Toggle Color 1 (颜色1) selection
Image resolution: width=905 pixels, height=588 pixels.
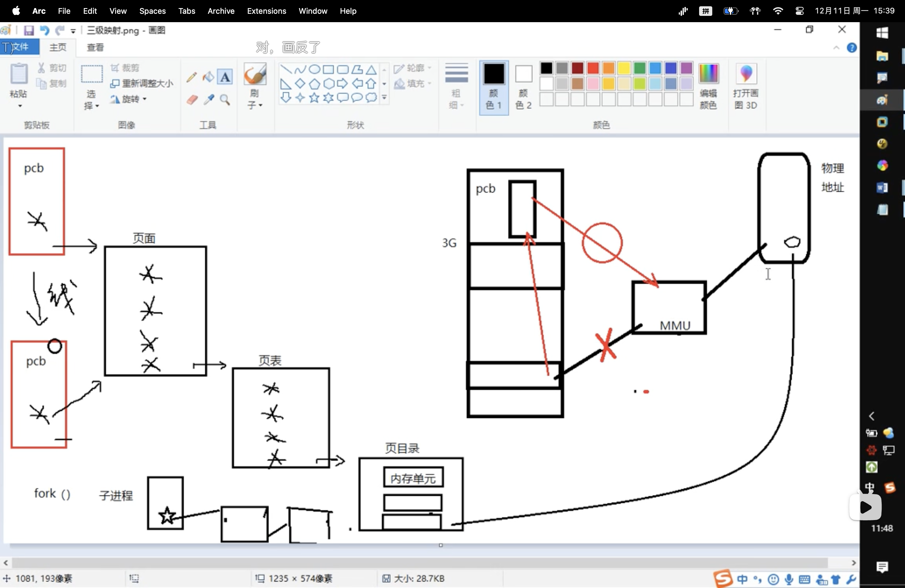(x=494, y=87)
